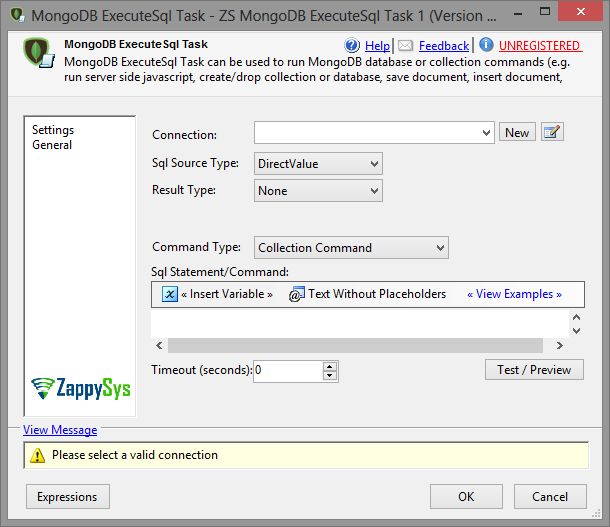Click the Text Without Placeholders icon
Viewport: 610px width, 527px height.
tap(296, 294)
